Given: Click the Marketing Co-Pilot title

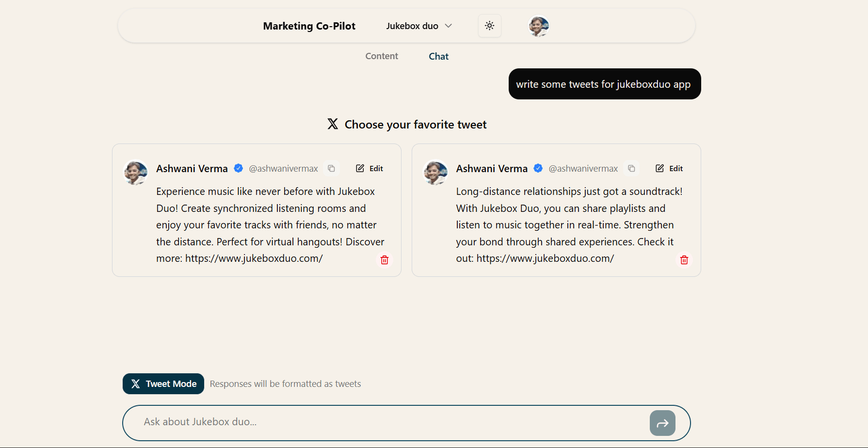Looking at the screenshot, I should point(309,26).
